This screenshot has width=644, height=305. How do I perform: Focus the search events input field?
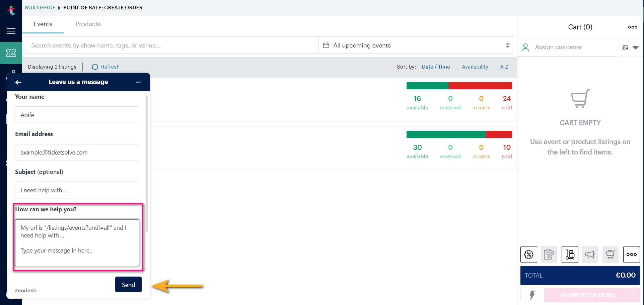(171, 45)
